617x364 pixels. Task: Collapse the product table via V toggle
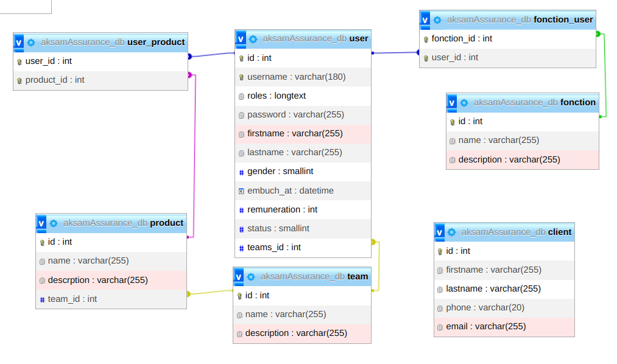coord(41,223)
